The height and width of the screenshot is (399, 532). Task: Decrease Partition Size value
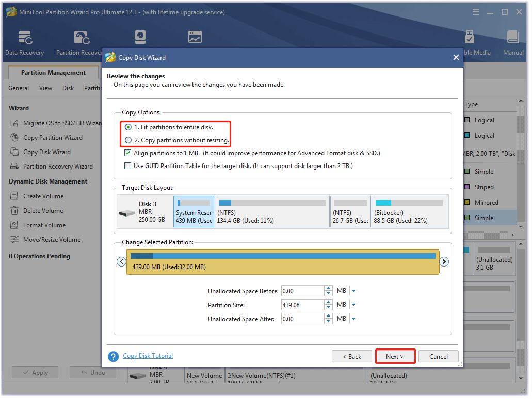(328, 307)
